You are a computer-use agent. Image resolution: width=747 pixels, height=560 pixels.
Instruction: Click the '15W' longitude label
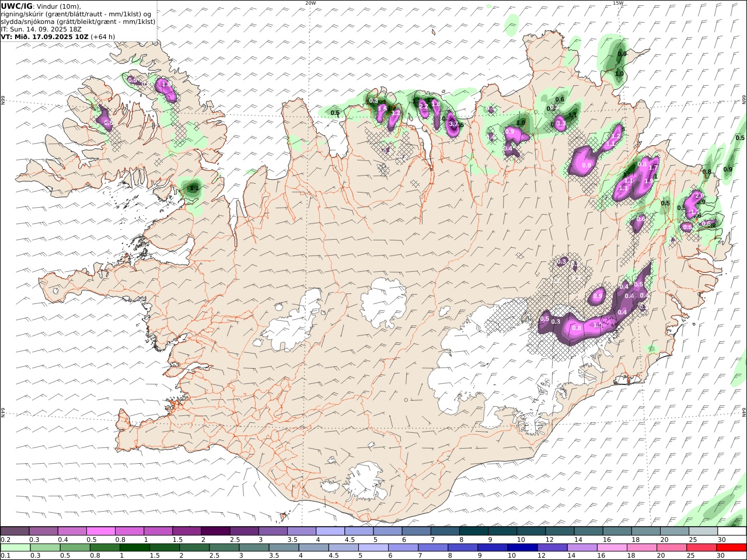(x=618, y=3)
